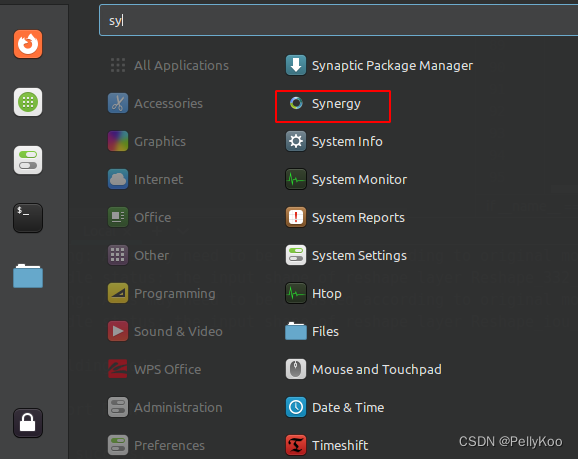
Task: Click the Synergy app icon
Action: coord(296,103)
